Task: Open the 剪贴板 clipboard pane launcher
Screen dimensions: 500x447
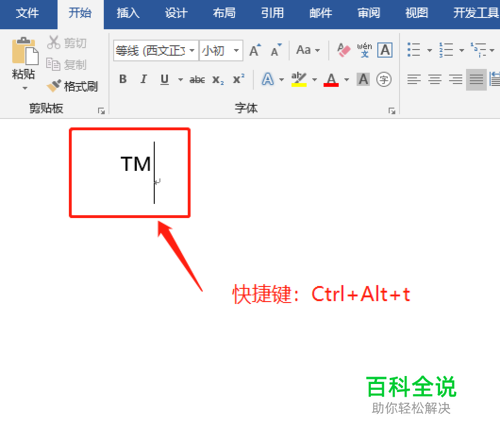Action: pyautogui.click(x=101, y=111)
